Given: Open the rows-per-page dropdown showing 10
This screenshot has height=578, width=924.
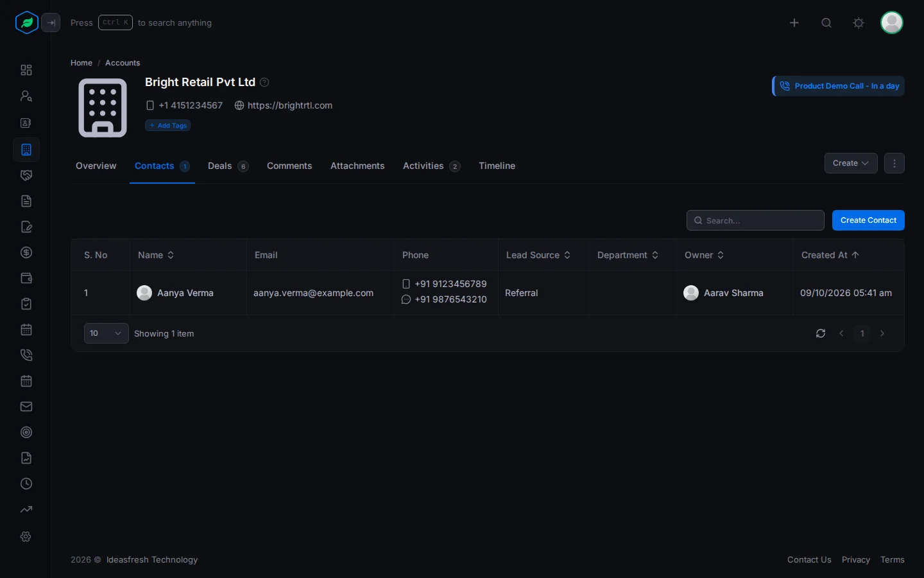Looking at the screenshot, I should [107, 333].
